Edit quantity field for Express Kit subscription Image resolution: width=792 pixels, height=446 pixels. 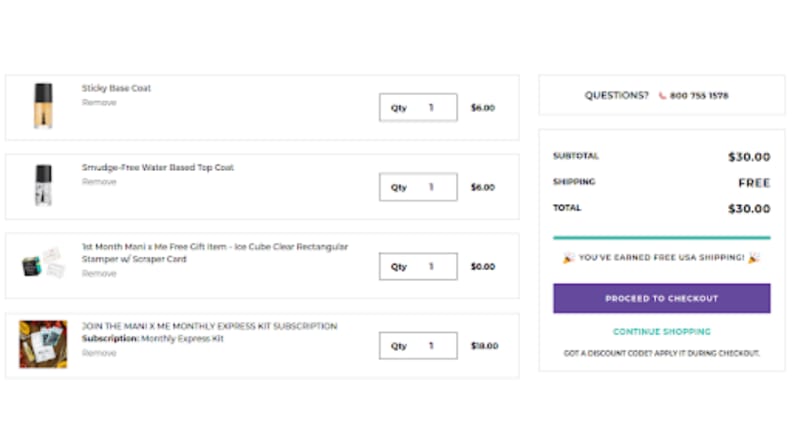418,345
